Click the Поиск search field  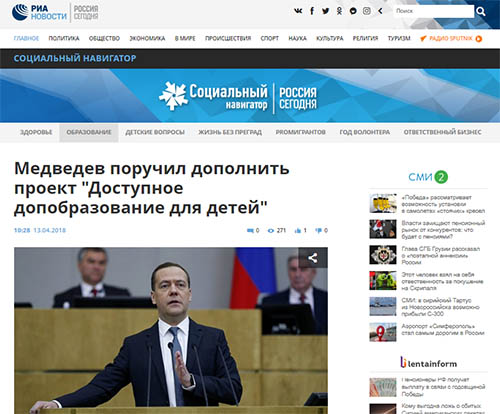(x=433, y=11)
